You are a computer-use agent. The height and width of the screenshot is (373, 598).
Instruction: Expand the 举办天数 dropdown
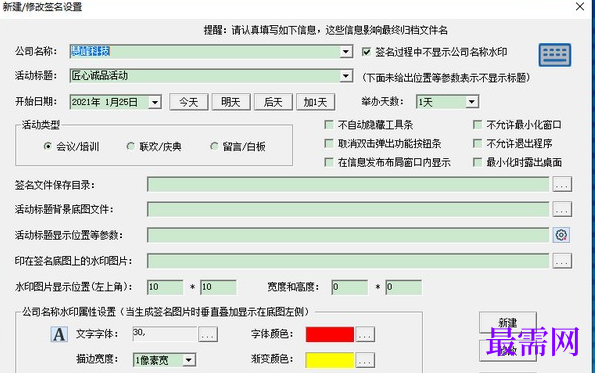(x=472, y=102)
